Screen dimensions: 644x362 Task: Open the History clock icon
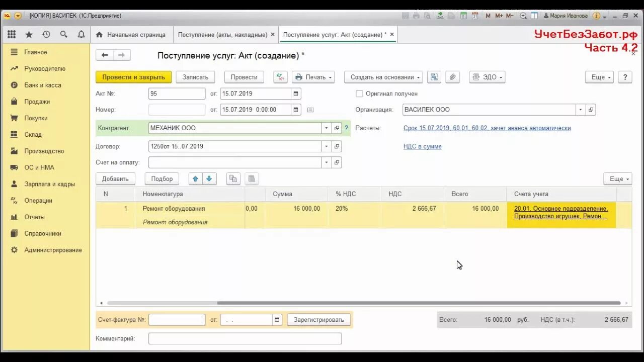(46, 35)
